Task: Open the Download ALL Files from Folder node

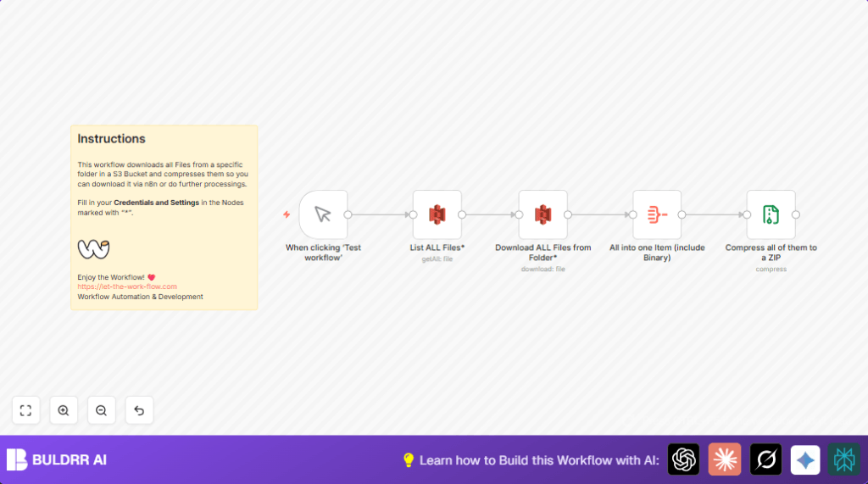Action: (x=543, y=214)
